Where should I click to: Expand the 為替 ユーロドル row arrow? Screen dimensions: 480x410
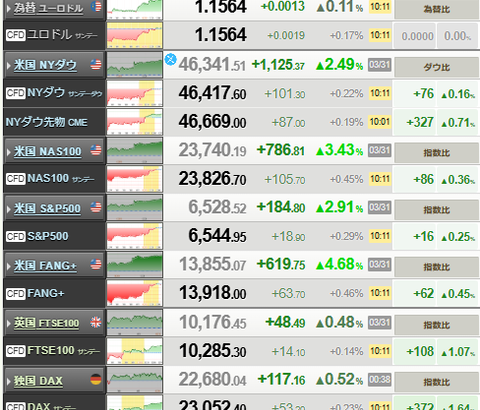point(9,8)
